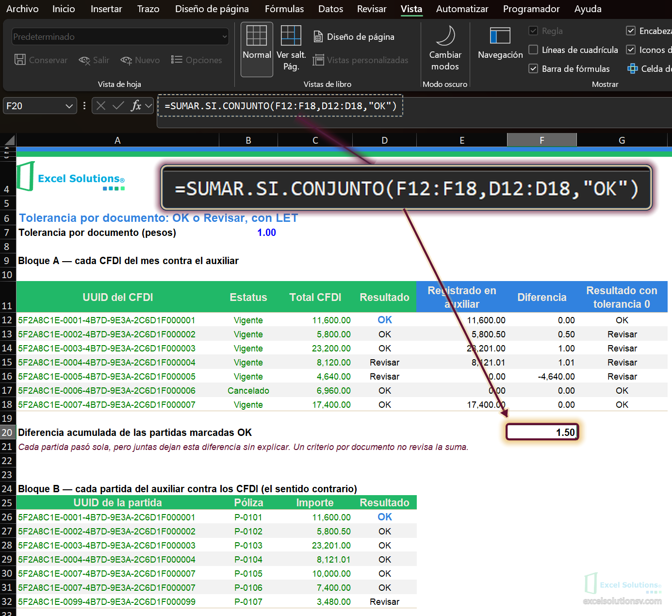Click the Total CFDI value 23,200.00
The height and width of the screenshot is (616, 672).
coord(315,349)
